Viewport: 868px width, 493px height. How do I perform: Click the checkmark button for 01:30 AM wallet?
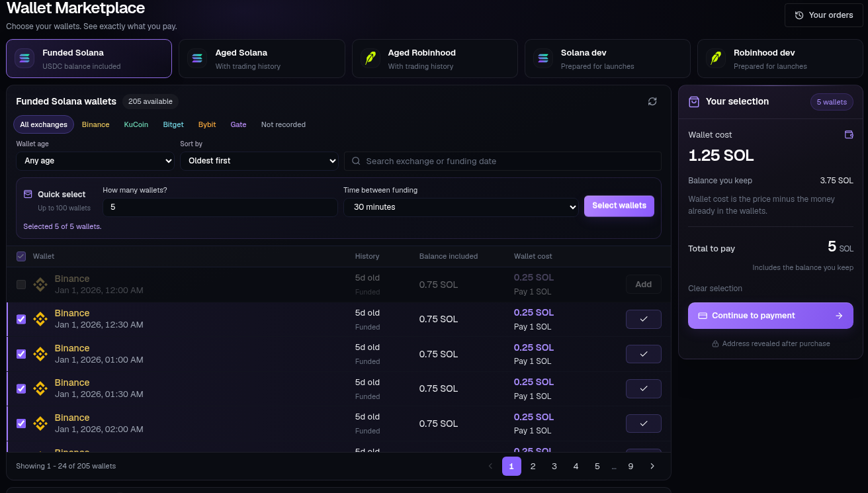click(644, 388)
